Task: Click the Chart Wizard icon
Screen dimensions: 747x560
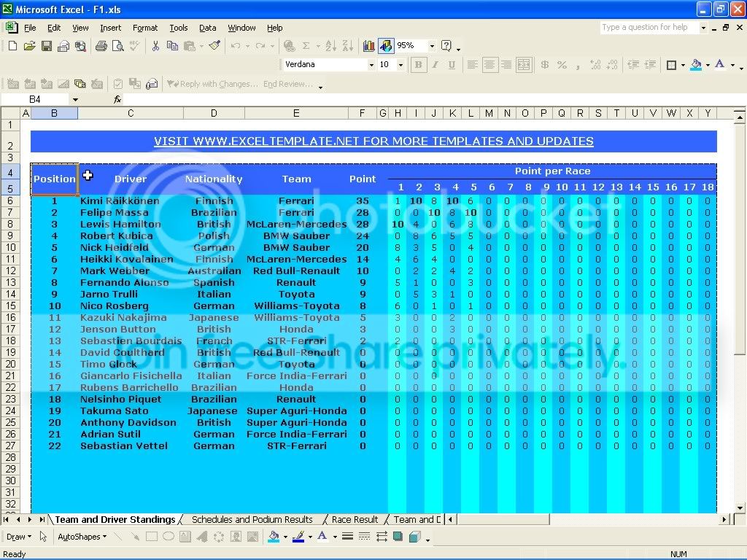Action: (x=368, y=46)
